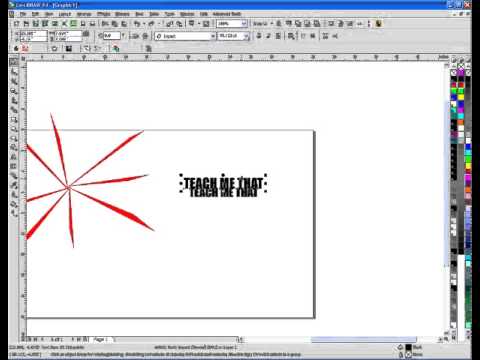Click the Save toolbar icon
Image resolution: width=480 pixels, height=360 pixels.
coord(36,24)
